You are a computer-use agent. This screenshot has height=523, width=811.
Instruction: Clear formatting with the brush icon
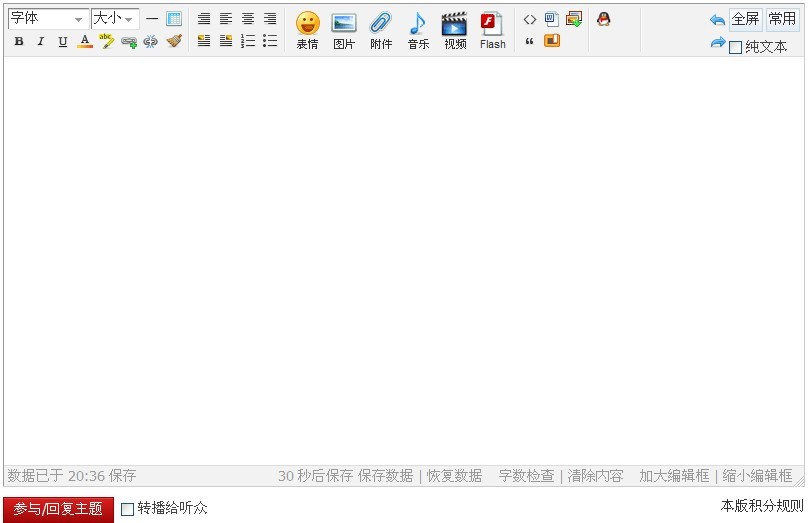pyautogui.click(x=174, y=41)
